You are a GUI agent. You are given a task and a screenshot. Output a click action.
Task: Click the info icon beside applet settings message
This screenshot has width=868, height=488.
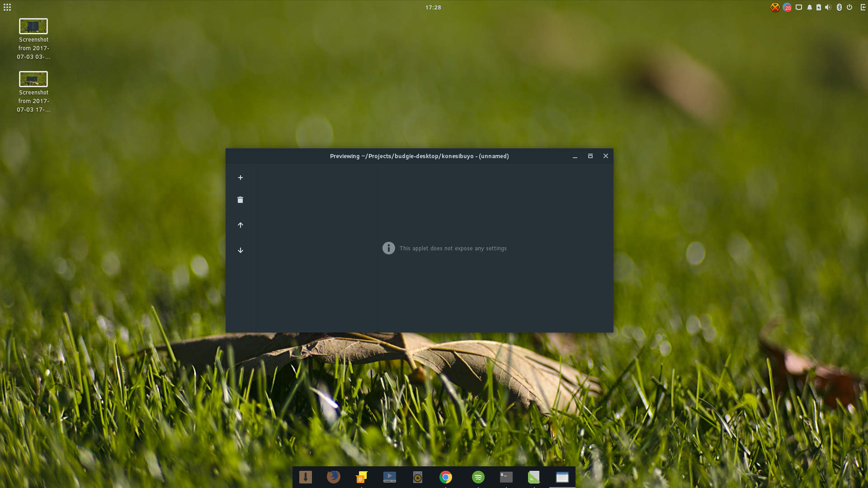[x=389, y=248]
